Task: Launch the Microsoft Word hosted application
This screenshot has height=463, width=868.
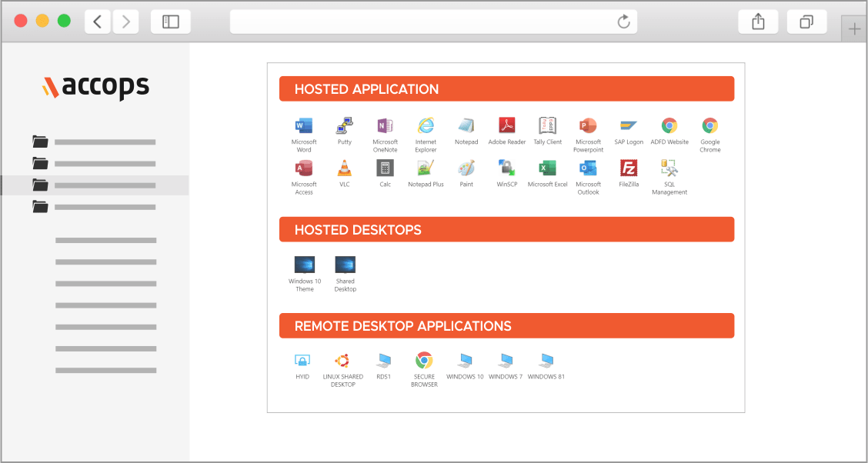Action: point(304,126)
